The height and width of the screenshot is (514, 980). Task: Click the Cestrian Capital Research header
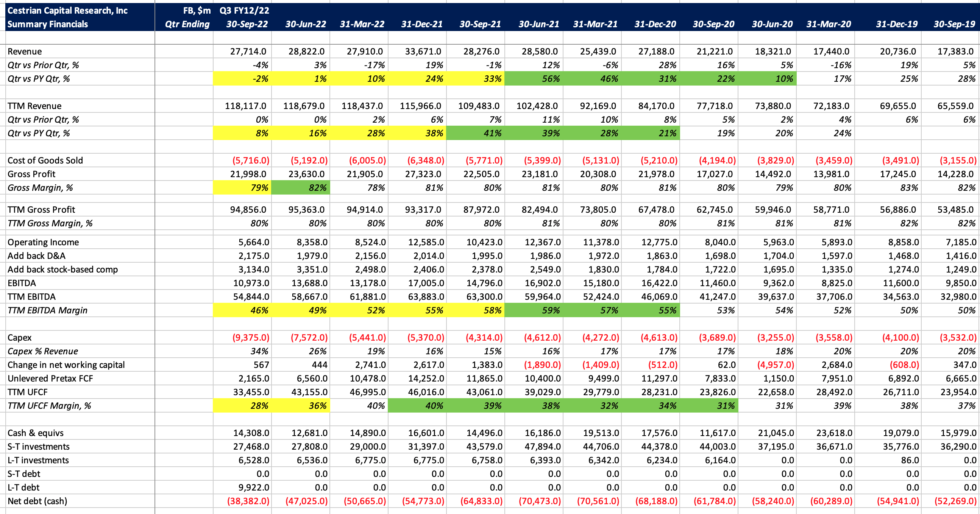pyautogui.click(x=68, y=11)
